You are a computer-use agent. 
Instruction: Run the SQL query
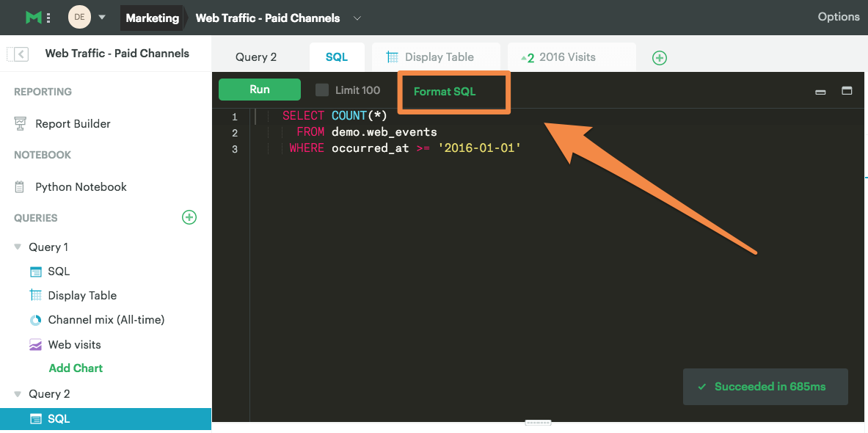260,90
